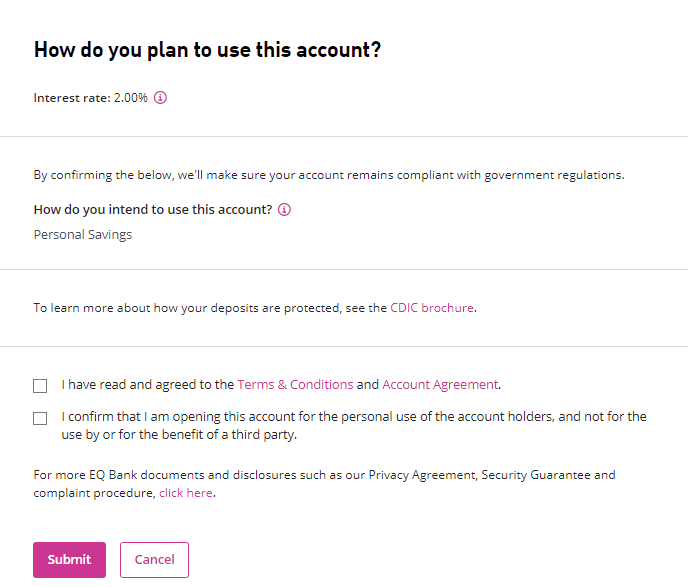688x587 pixels.
Task: Select the 'Personal Savings' value text
Action: coord(83,235)
